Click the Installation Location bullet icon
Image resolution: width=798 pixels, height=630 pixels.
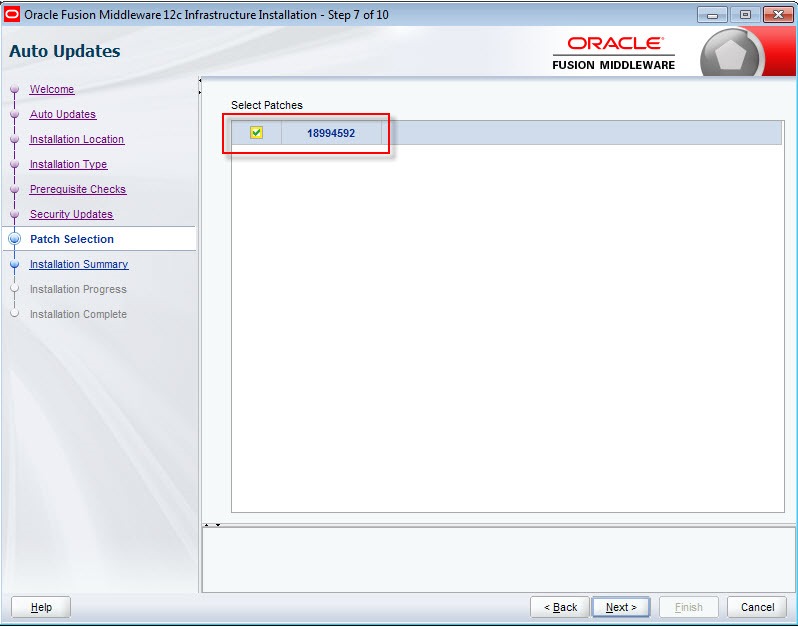(15, 139)
